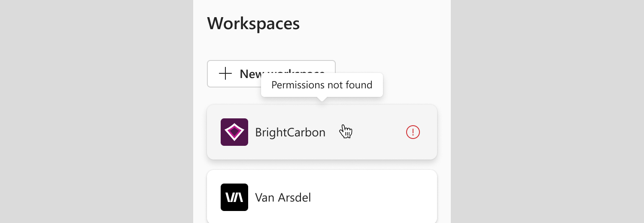Click blank panel space right of Workspaces heading

[374, 23]
